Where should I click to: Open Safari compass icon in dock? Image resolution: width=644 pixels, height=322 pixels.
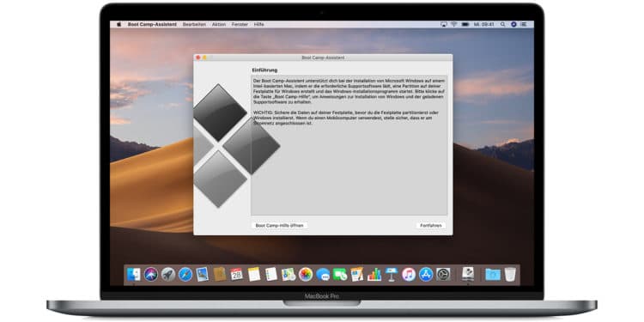(x=185, y=274)
